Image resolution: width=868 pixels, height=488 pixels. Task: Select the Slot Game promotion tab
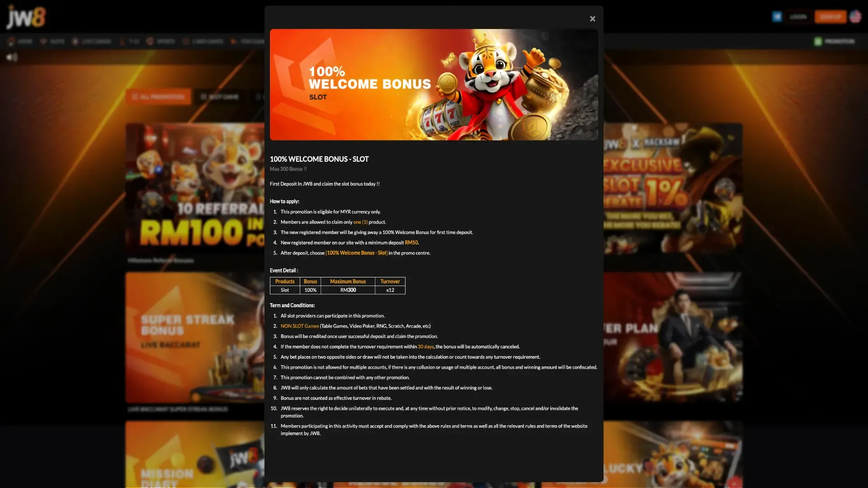220,97
